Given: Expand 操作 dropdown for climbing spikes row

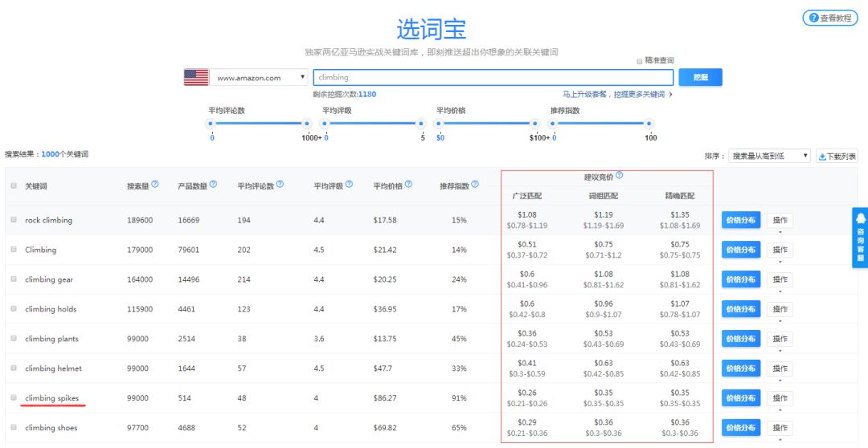Looking at the screenshot, I should (780, 398).
